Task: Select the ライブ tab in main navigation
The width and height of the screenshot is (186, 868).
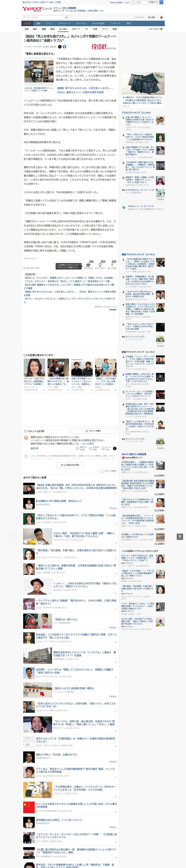Action: (49, 24)
